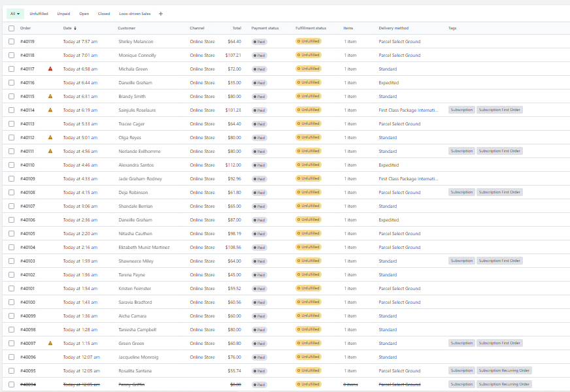Click 'Today at 12:07 am' date cell
This screenshot has width=570, height=392.
pyautogui.click(x=82, y=357)
